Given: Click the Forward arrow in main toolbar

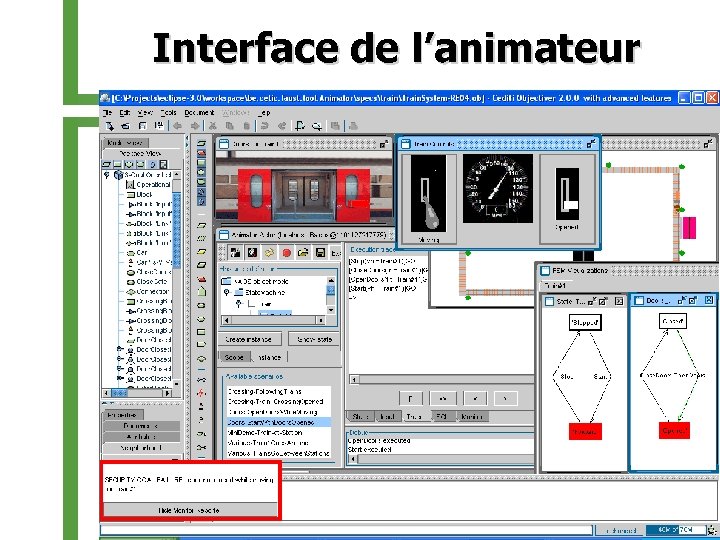Looking at the screenshot, I should pyautogui.click(x=195, y=126).
